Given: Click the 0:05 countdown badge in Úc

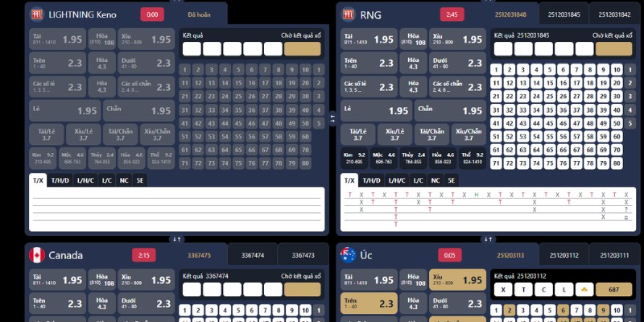Looking at the screenshot, I should 450,255.
